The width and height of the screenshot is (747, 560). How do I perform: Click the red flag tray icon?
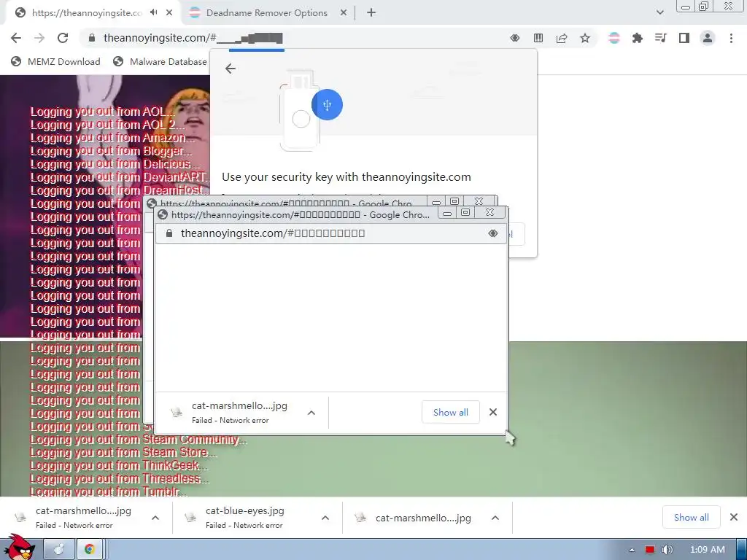[x=650, y=550]
